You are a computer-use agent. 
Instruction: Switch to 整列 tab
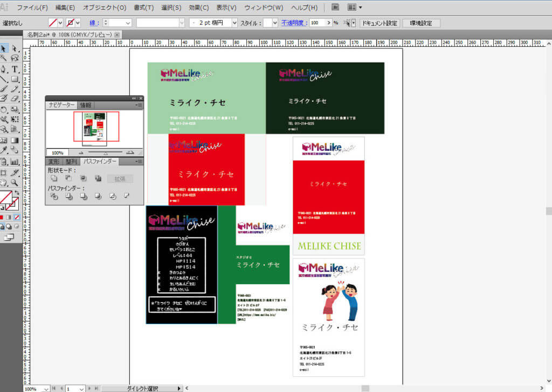click(x=71, y=162)
